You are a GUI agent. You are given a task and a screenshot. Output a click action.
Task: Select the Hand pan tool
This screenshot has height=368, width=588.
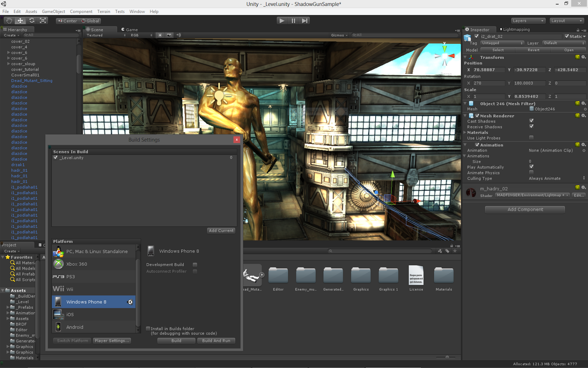click(9, 21)
